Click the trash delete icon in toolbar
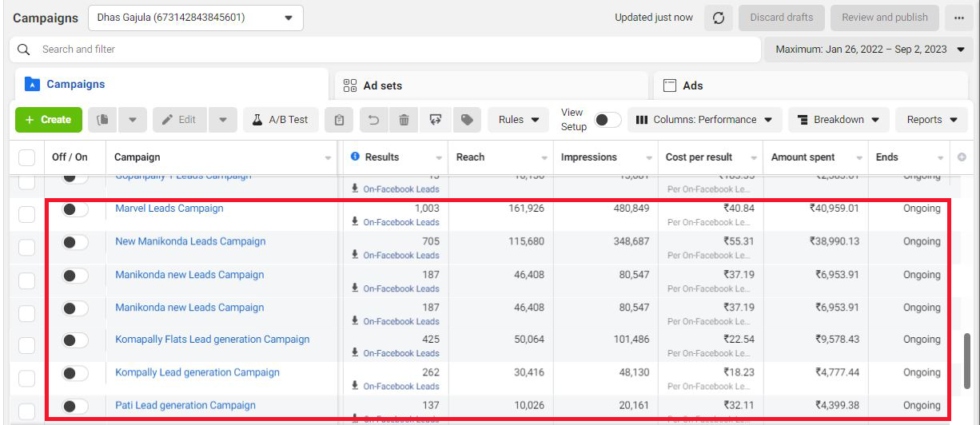The image size is (980, 425). 404,120
